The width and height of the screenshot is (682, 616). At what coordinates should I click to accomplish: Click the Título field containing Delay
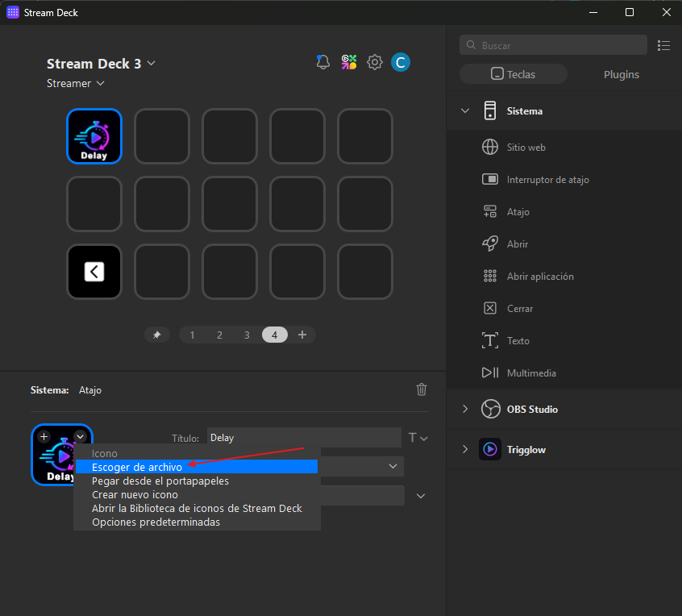click(304, 438)
